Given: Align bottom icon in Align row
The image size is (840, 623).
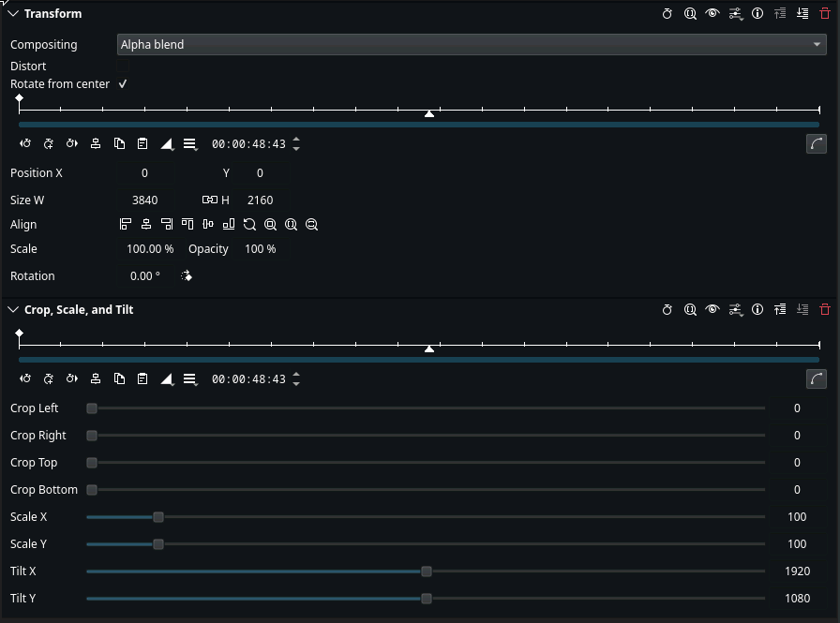Looking at the screenshot, I should (229, 224).
